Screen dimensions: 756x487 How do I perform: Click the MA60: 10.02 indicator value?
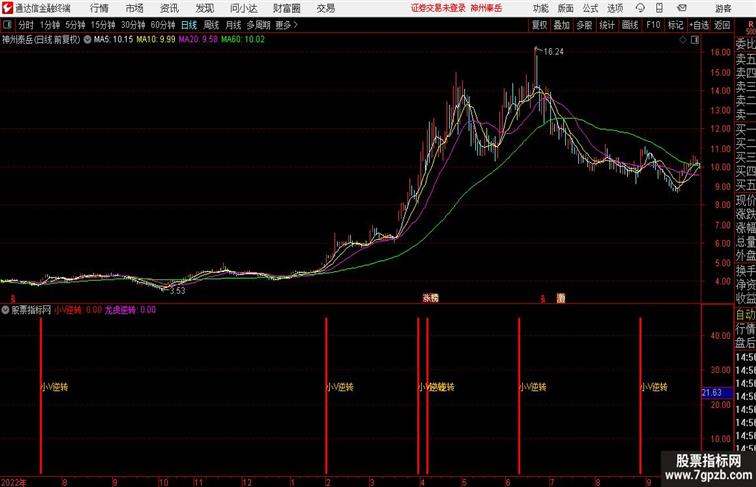(x=243, y=40)
